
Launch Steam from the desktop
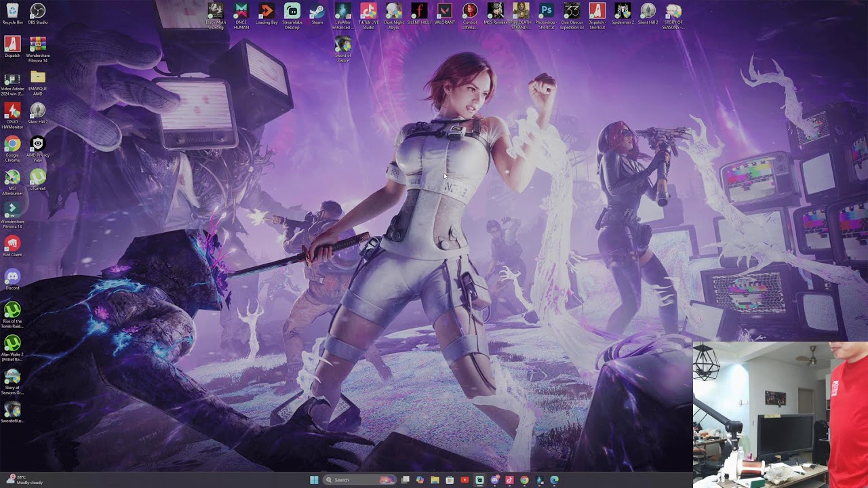[317, 14]
